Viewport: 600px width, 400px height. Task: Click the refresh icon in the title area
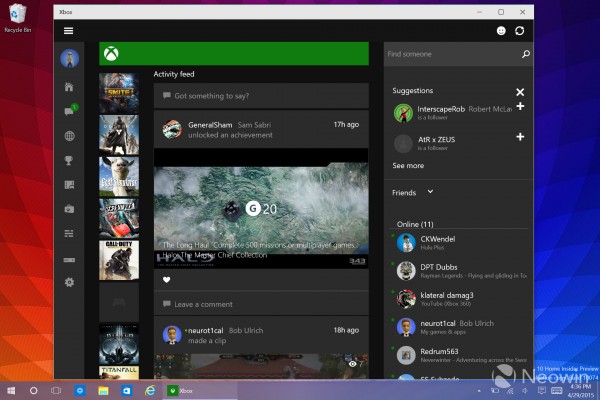click(x=520, y=31)
